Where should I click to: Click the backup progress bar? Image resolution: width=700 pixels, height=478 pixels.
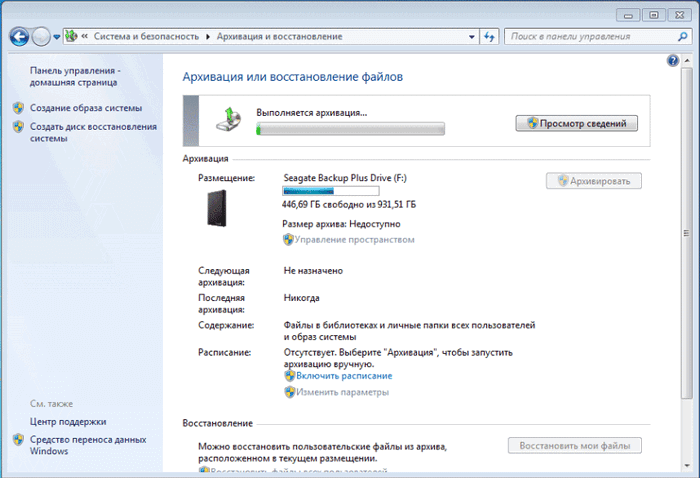[x=350, y=129]
